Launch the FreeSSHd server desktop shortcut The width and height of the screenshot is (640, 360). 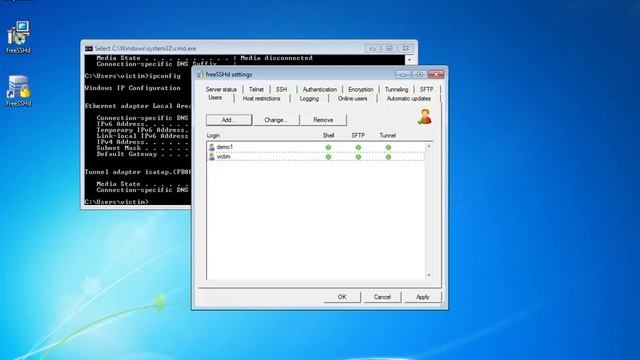pyautogui.click(x=18, y=91)
